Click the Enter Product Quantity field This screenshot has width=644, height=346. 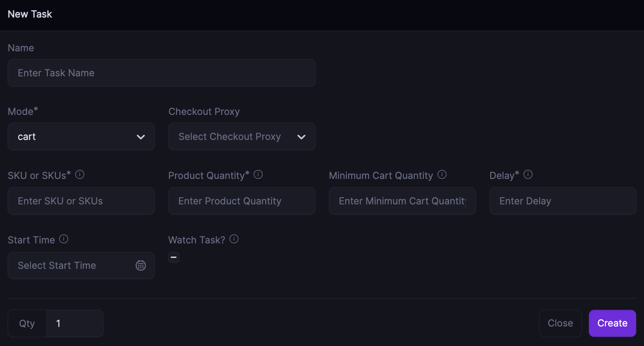click(241, 201)
